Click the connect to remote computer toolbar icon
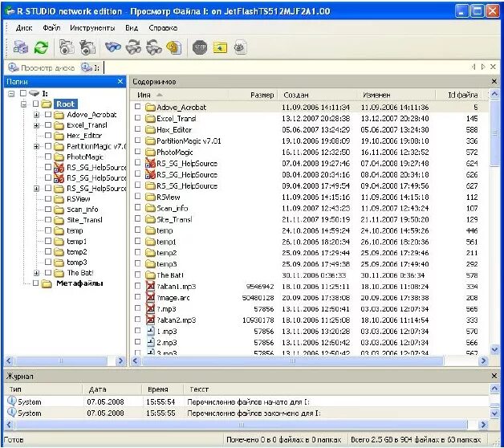Screen dimensions: 504x448 [x=21, y=47]
